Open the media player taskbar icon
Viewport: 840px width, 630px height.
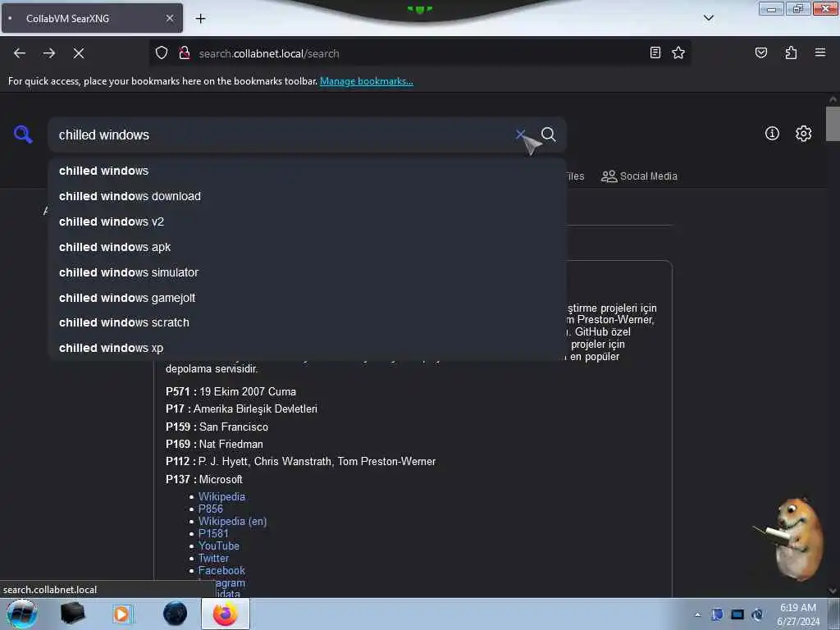121,614
